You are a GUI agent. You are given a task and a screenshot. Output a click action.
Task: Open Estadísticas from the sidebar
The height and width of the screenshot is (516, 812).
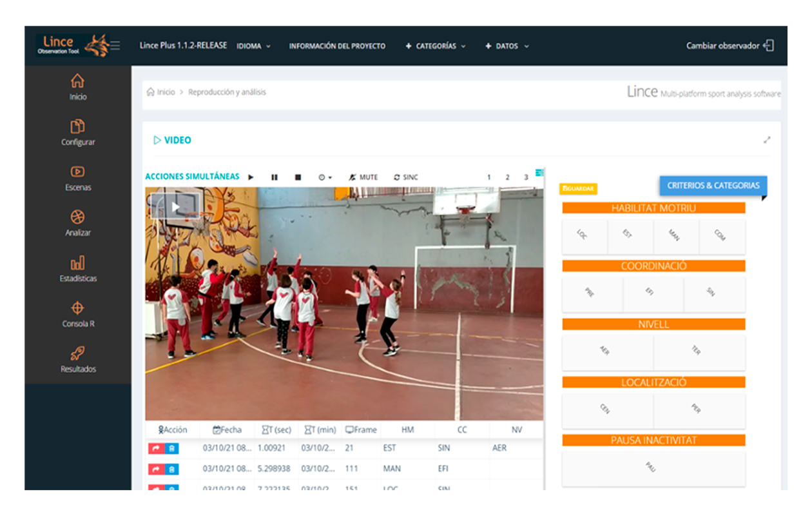(78, 269)
